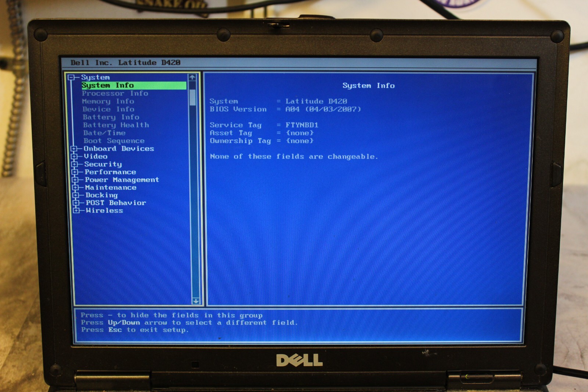Click the BIOS Version value A04

292,109
